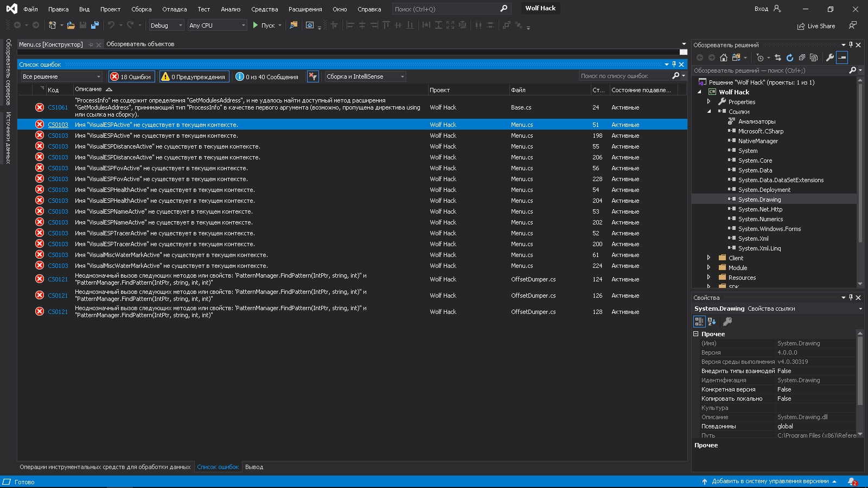Viewport: 868px width, 488px height.
Task: Collapse the Ссылки node
Action: (x=709, y=111)
